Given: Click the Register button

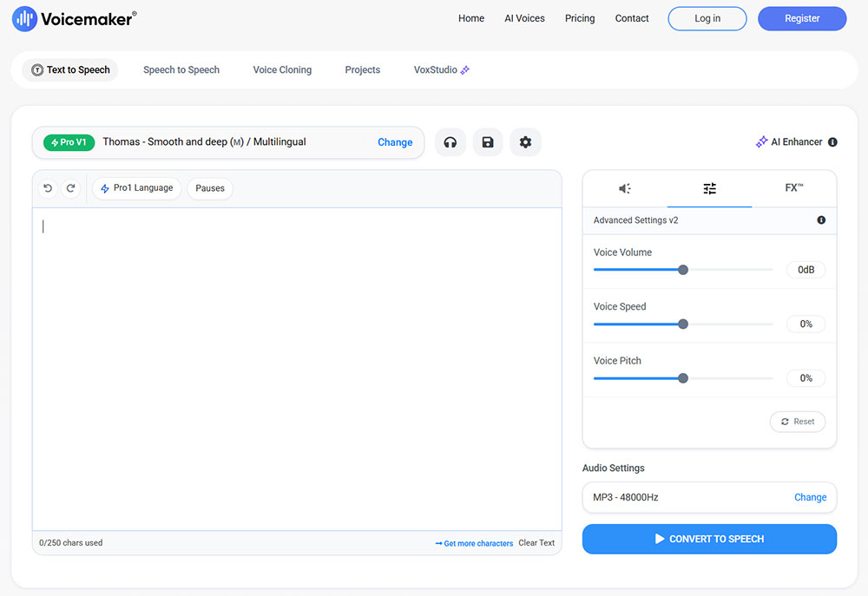Looking at the screenshot, I should pos(802,18).
